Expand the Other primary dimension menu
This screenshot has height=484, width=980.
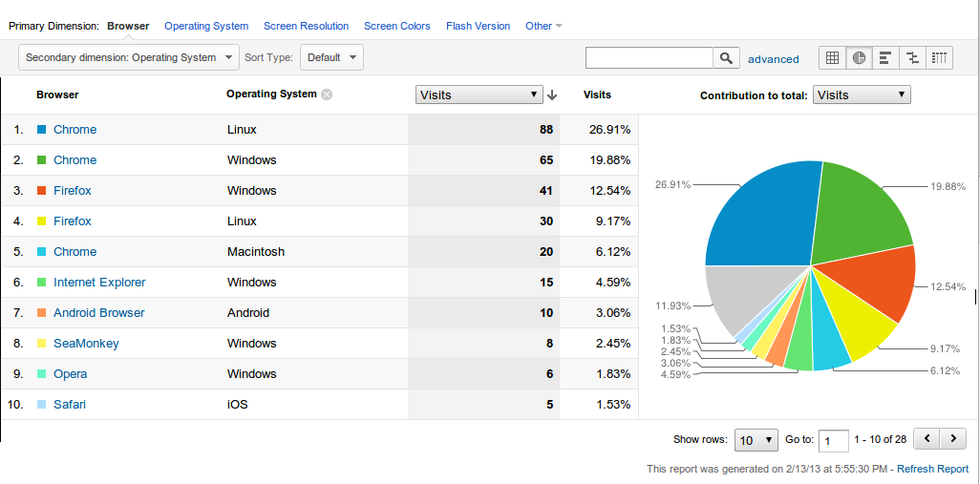543,26
